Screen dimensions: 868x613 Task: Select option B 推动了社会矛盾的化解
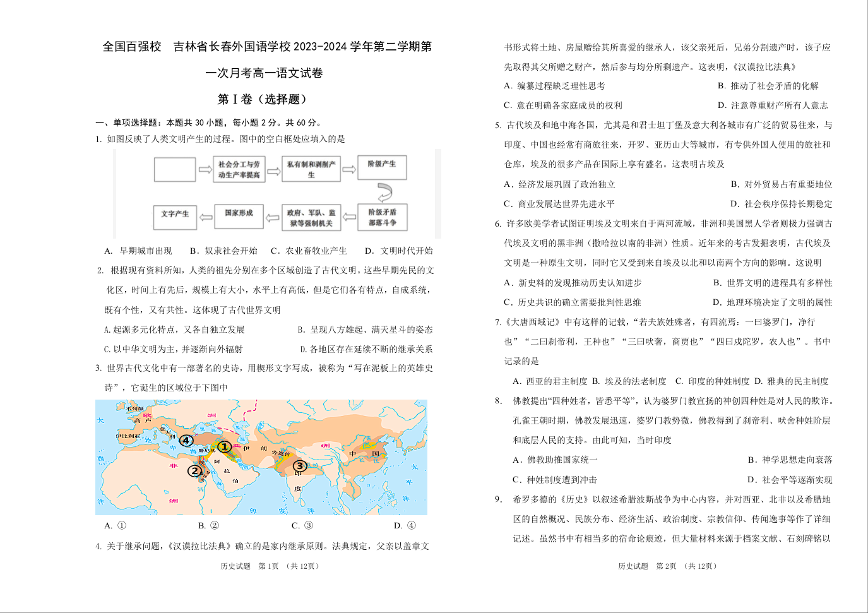[x=768, y=86]
